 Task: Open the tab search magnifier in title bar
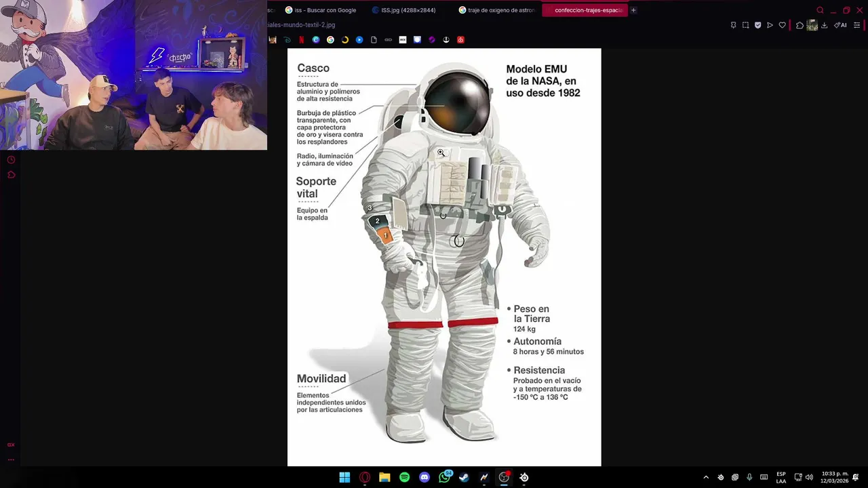pyautogui.click(x=820, y=10)
